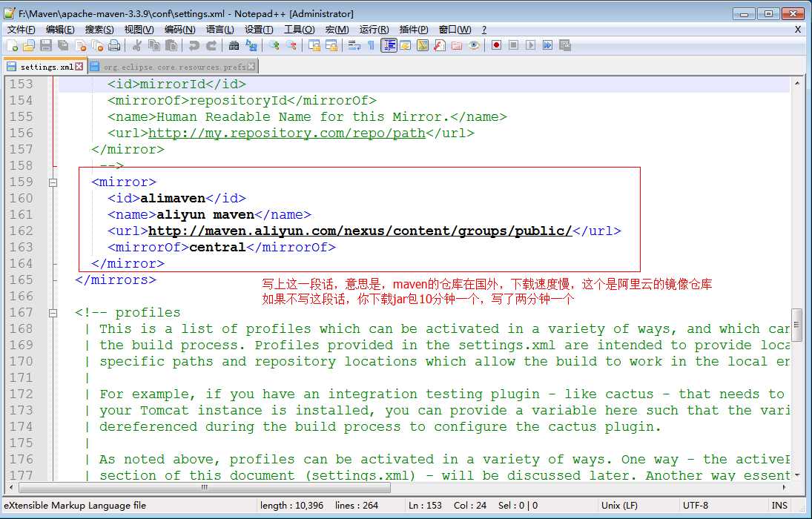Click the save recorded macro icon
Screen dimensions: 812x519
(x=564, y=45)
